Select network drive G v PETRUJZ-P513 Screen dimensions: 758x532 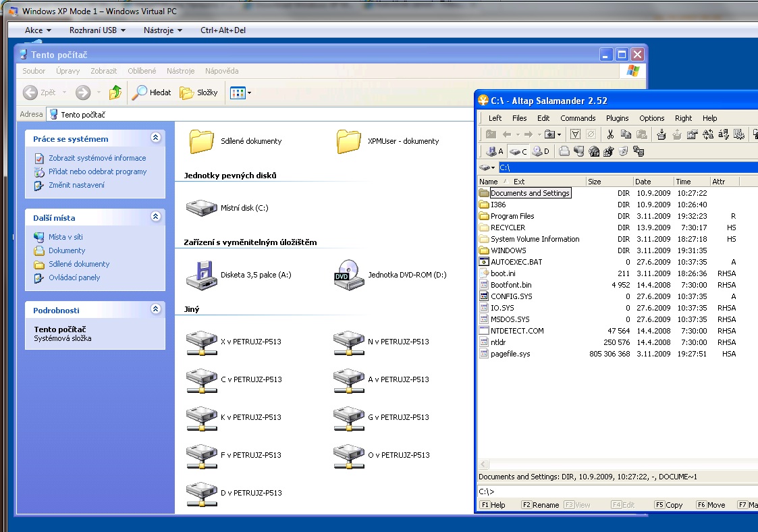[x=381, y=417]
